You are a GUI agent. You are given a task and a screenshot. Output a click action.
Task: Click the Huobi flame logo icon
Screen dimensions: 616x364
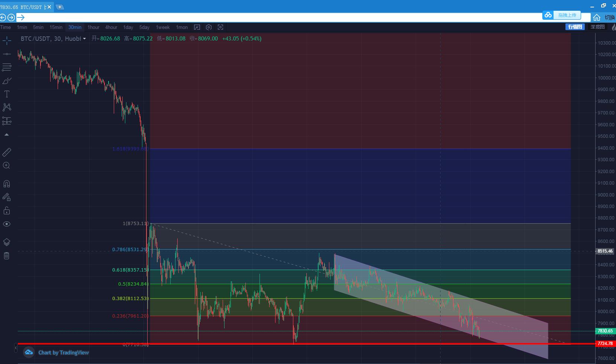click(613, 27)
